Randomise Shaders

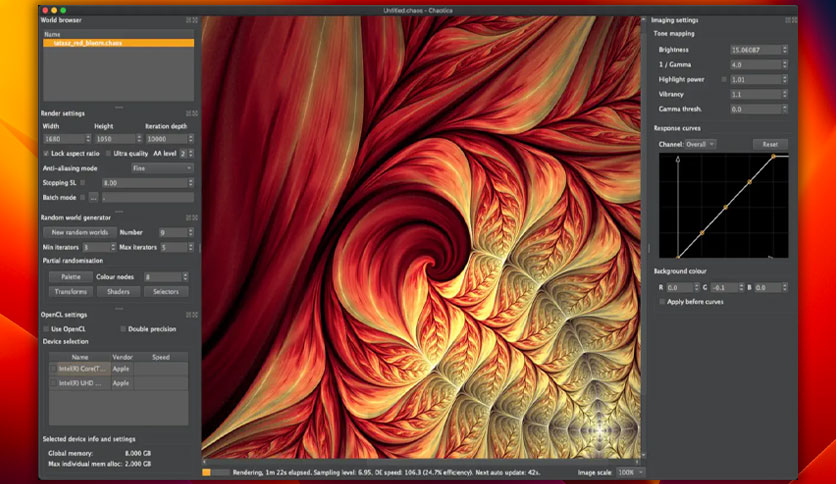118,292
